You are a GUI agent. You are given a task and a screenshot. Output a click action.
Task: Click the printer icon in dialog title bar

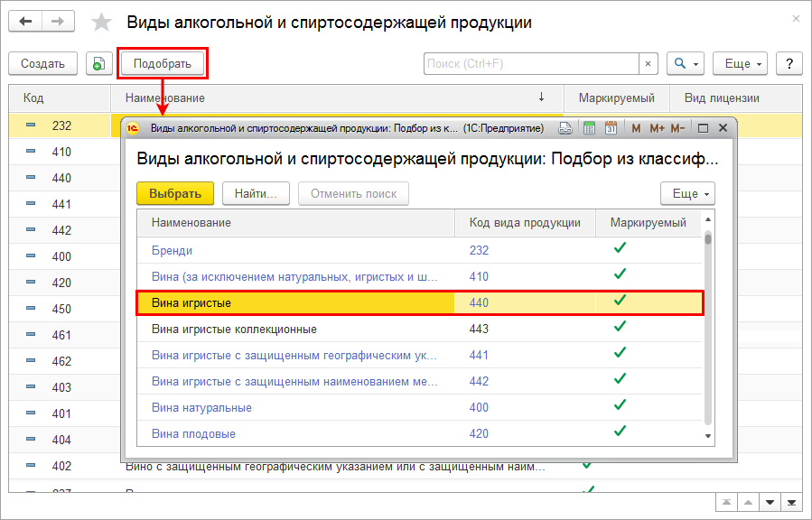pos(565,128)
